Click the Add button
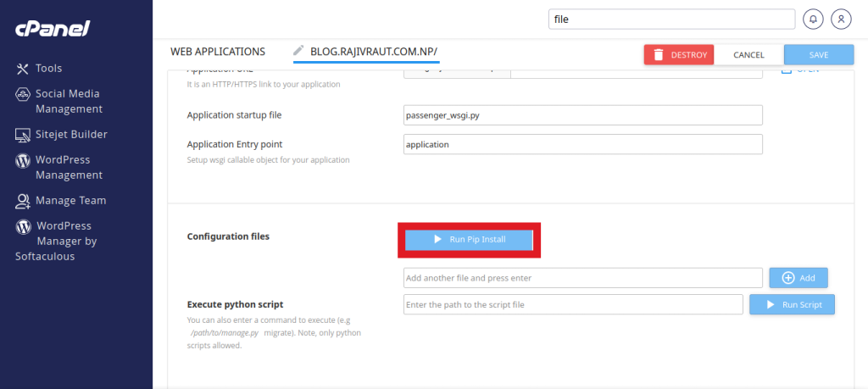 click(x=798, y=278)
